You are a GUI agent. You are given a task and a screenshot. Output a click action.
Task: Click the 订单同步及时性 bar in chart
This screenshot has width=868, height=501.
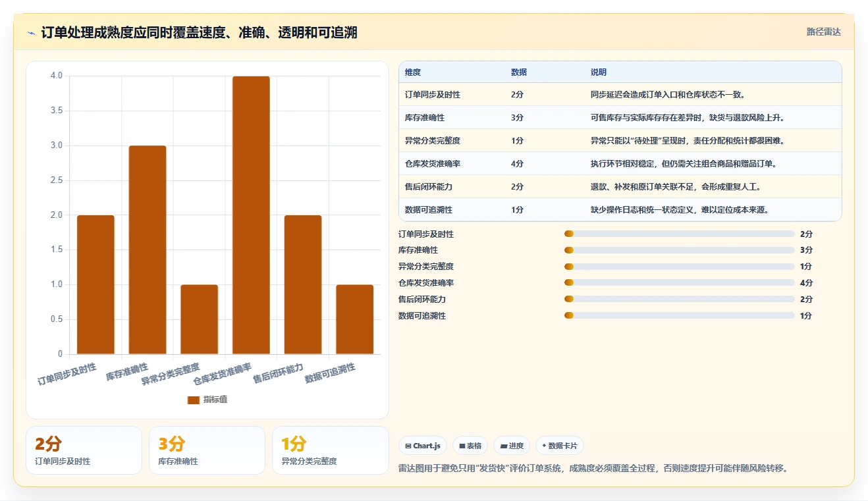pyautogui.click(x=95, y=284)
